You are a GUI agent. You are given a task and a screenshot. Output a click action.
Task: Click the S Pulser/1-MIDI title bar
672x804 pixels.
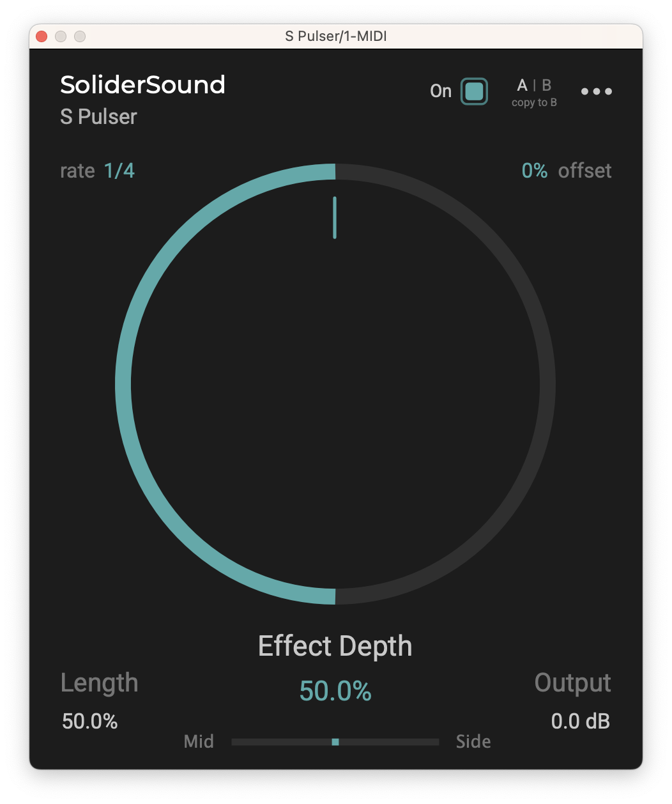[x=335, y=36]
